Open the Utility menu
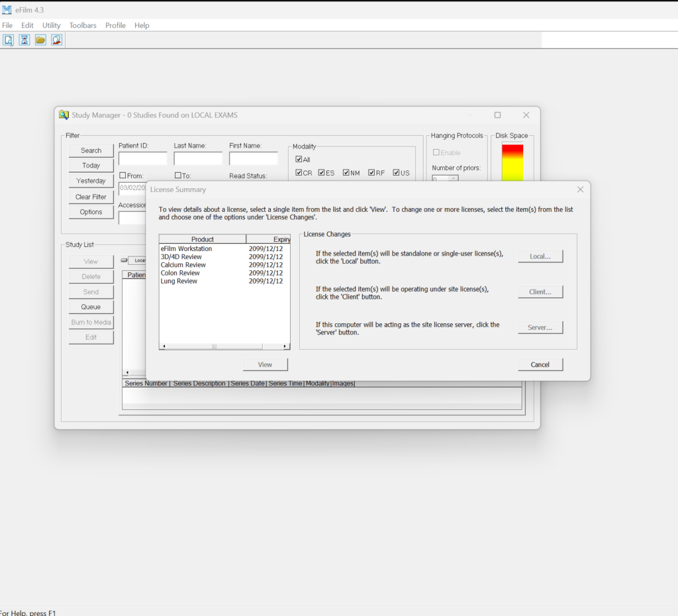The height and width of the screenshot is (616, 678). (x=52, y=25)
